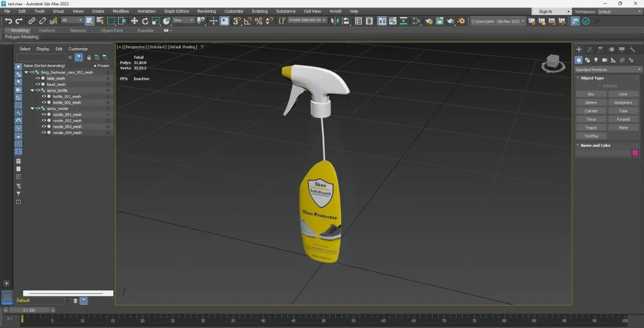The image size is (644, 328).
Task: Open the Workspaces Default dropdown
Action: point(619,11)
